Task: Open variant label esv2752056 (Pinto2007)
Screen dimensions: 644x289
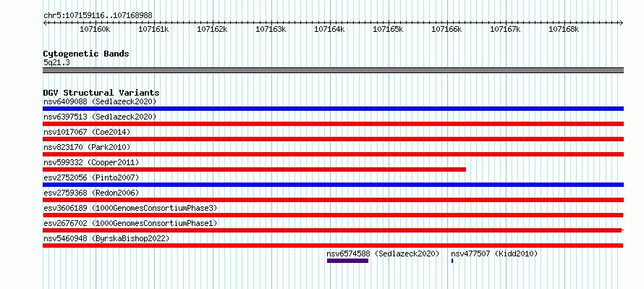Action: click(x=91, y=177)
